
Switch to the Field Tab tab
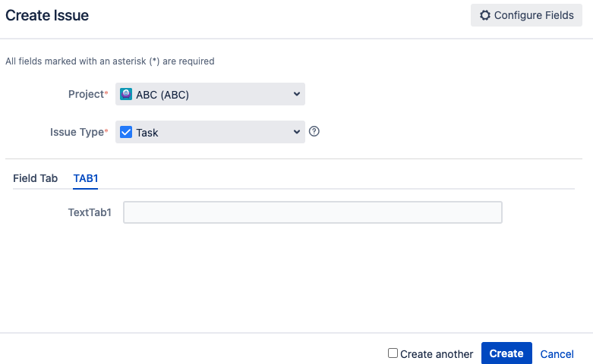coord(35,178)
